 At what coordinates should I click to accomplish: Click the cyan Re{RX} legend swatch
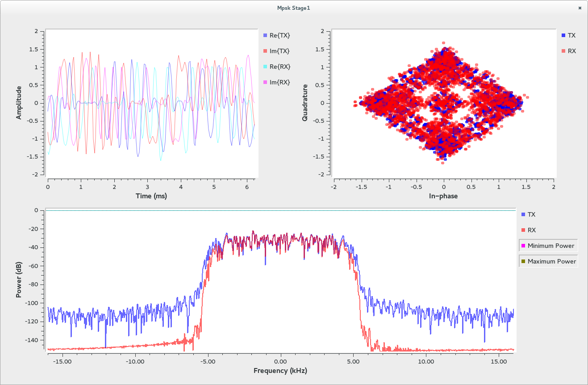[265, 67]
